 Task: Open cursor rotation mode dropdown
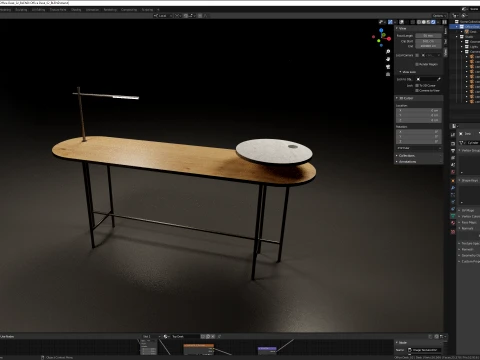(x=419, y=148)
